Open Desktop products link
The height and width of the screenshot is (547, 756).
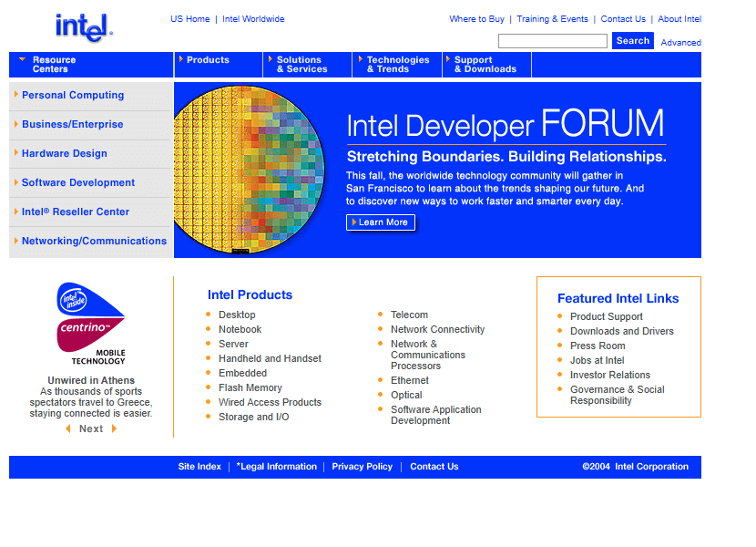pos(237,315)
